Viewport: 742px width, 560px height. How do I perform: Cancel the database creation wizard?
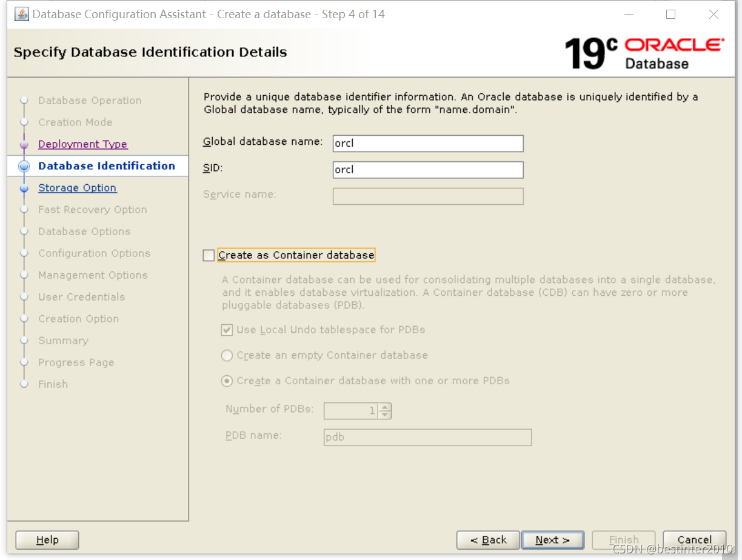point(695,540)
